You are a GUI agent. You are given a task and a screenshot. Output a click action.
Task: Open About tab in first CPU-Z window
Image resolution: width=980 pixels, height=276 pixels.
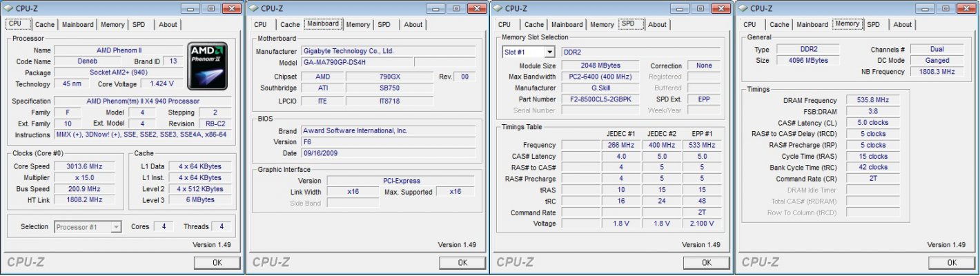tap(168, 24)
